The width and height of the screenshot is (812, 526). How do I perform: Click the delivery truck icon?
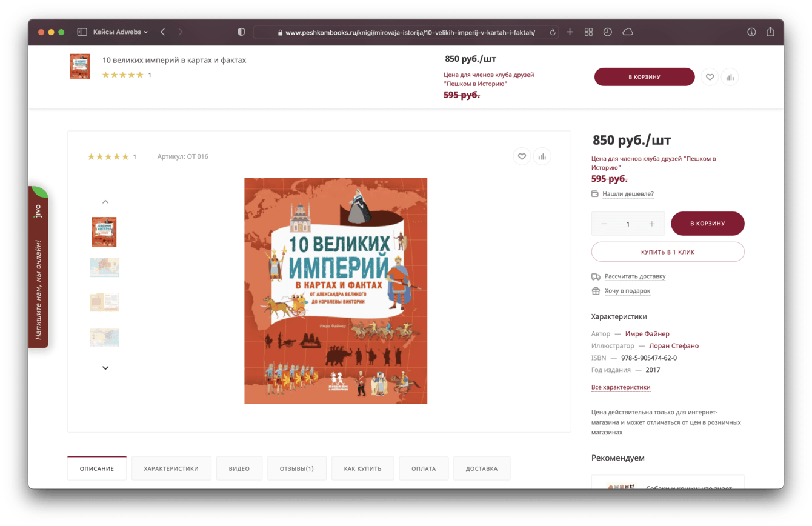coord(596,276)
